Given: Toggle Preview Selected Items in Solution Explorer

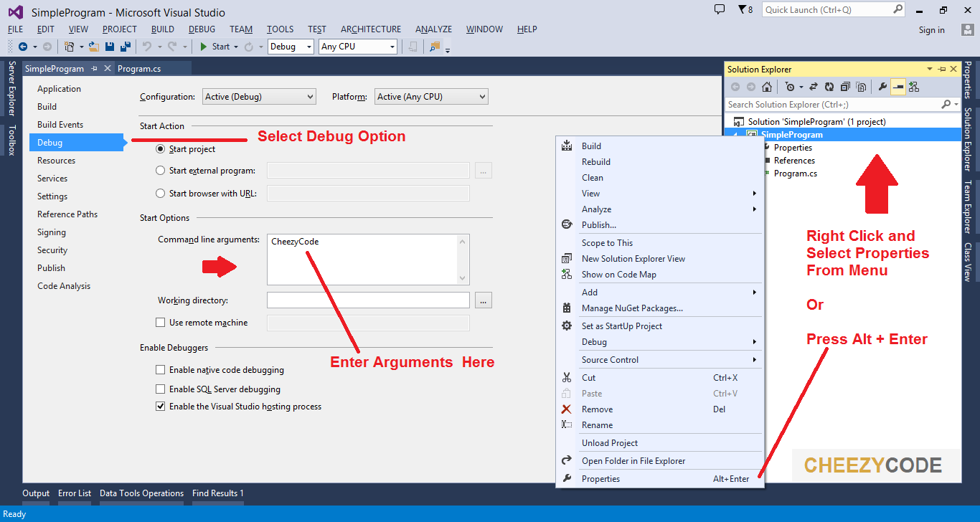Looking at the screenshot, I should [x=898, y=87].
